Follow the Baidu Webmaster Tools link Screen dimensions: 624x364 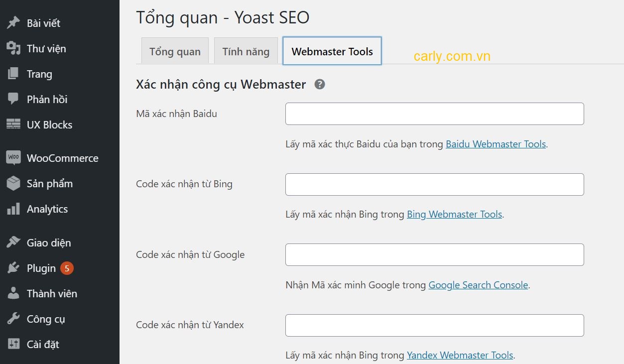(496, 144)
